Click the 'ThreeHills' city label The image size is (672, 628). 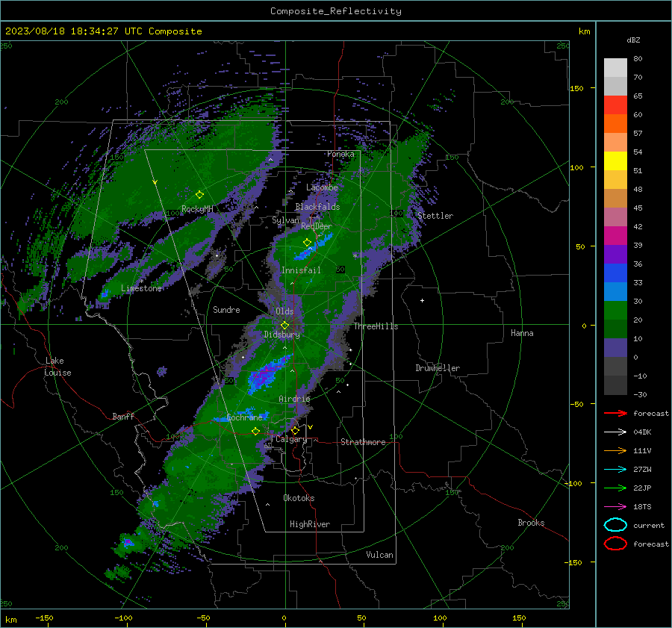[376, 326]
